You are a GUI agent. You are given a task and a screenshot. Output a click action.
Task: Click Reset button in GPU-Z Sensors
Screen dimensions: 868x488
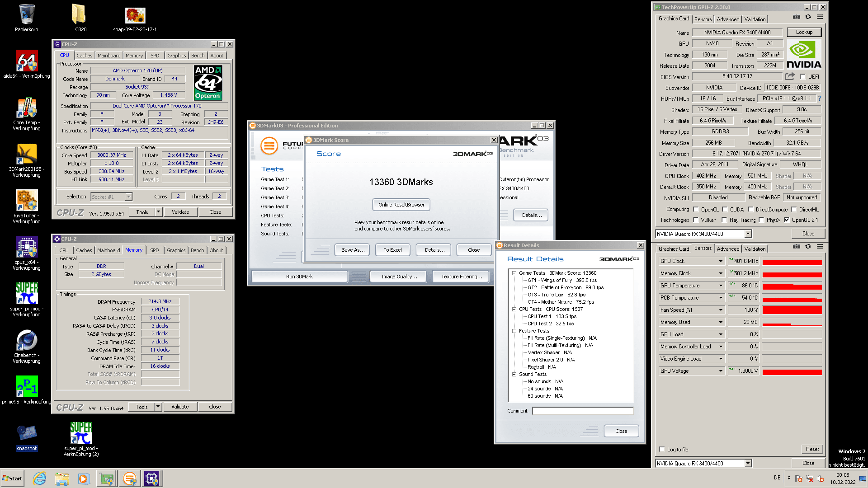[812, 449]
